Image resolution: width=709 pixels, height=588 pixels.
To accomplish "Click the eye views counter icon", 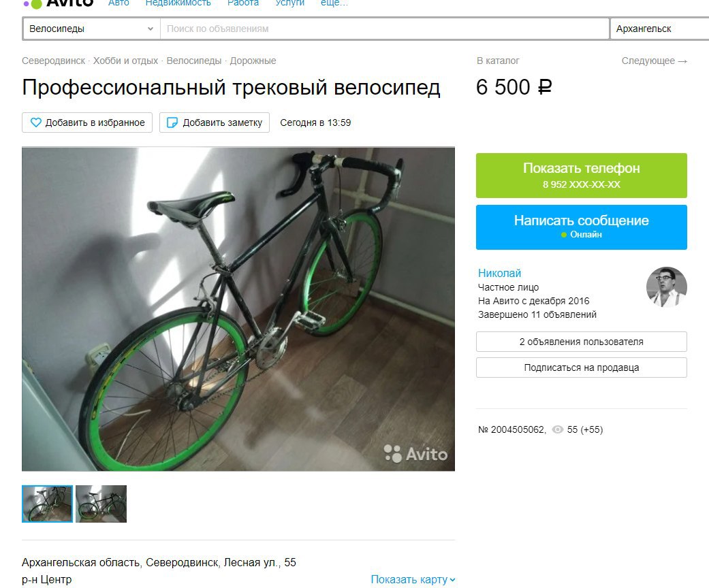I will [558, 429].
